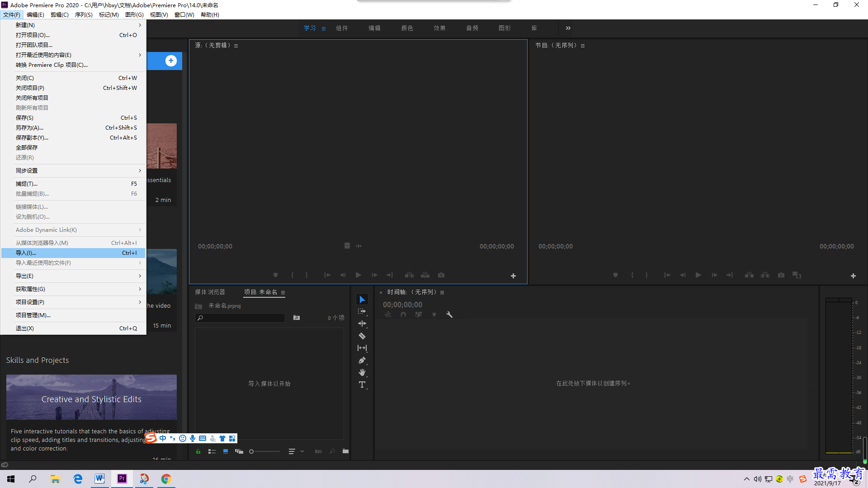Select the Razor tool in tools panel
The width and height of the screenshot is (868, 488).
[362, 336]
